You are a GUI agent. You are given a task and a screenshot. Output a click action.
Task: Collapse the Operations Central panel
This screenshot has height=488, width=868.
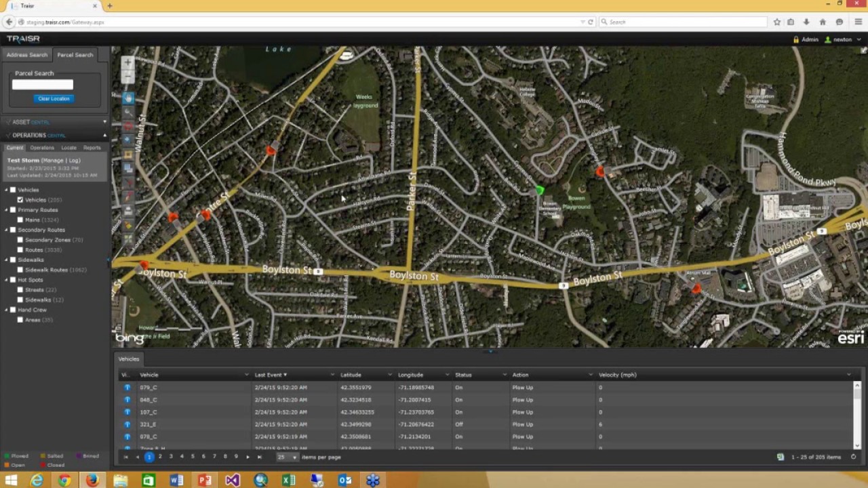tap(104, 136)
